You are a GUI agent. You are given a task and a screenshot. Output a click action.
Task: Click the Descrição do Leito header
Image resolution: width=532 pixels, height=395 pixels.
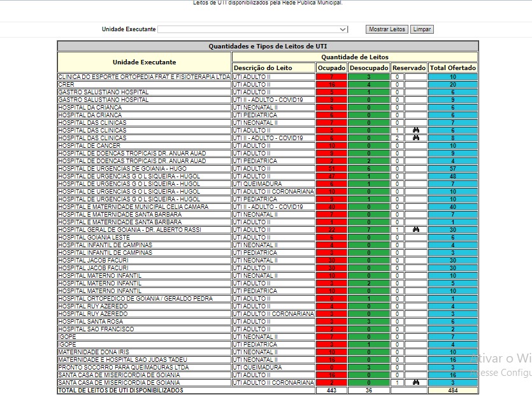(x=262, y=68)
